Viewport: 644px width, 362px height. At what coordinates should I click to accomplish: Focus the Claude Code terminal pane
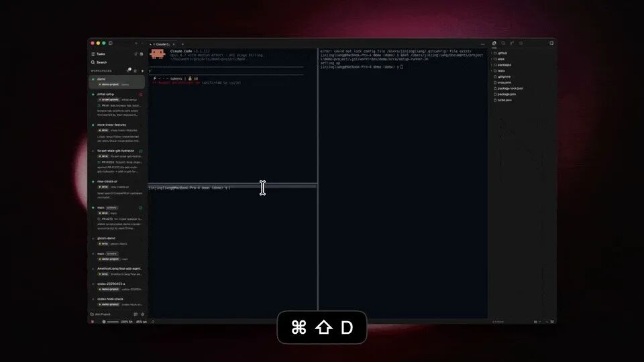tap(233, 116)
